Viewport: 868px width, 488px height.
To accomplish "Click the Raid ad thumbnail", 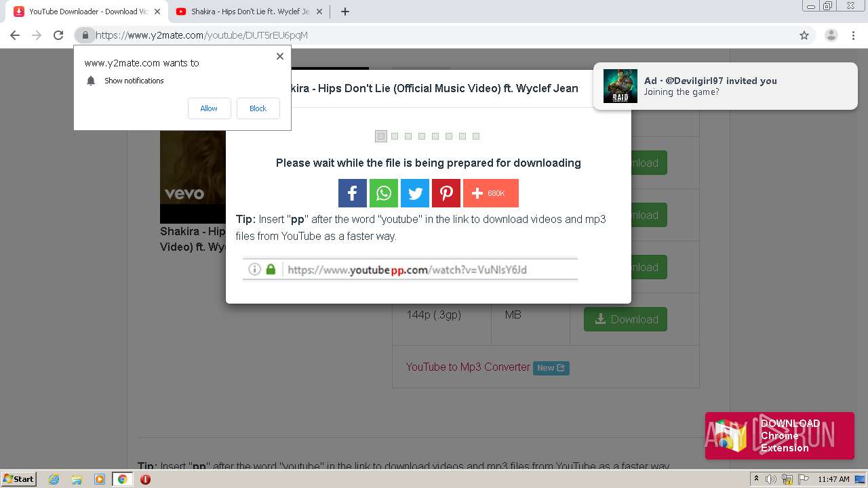I will pos(620,86).
